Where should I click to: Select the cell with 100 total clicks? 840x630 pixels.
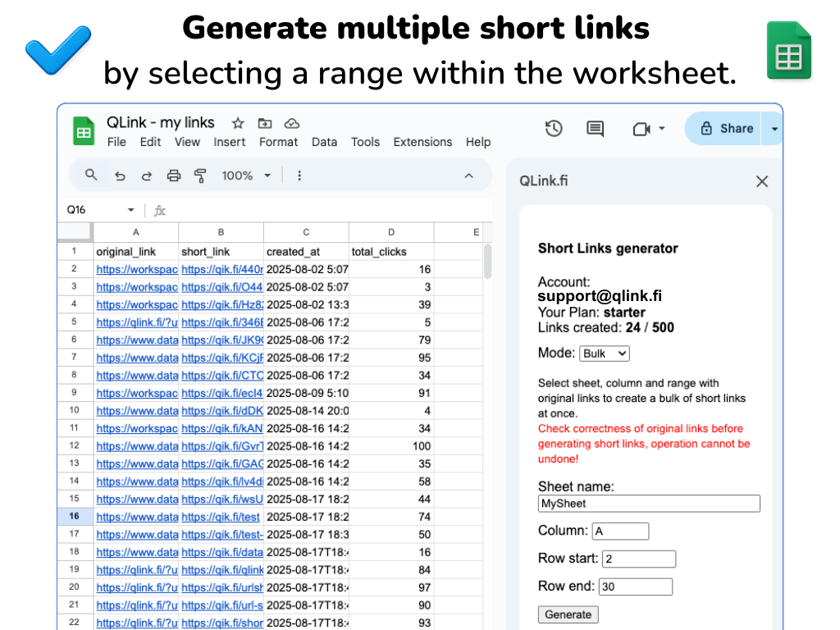point(391,446)
